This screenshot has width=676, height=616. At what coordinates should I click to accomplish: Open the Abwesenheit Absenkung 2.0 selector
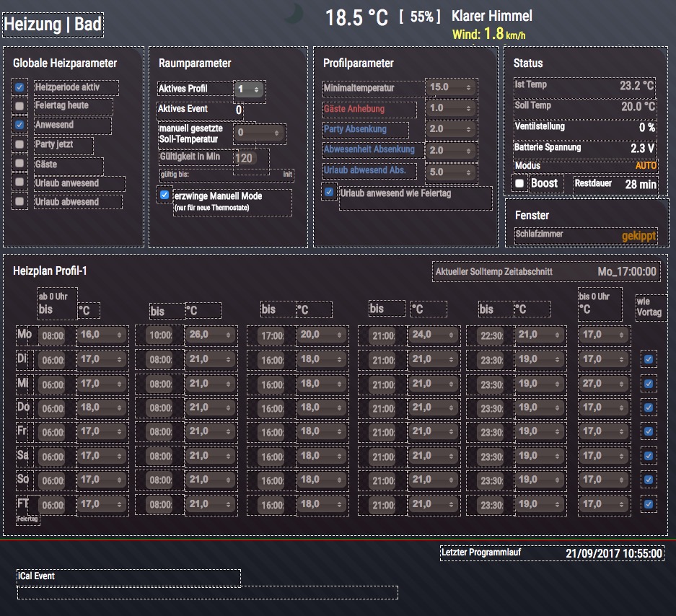point(451,150)
